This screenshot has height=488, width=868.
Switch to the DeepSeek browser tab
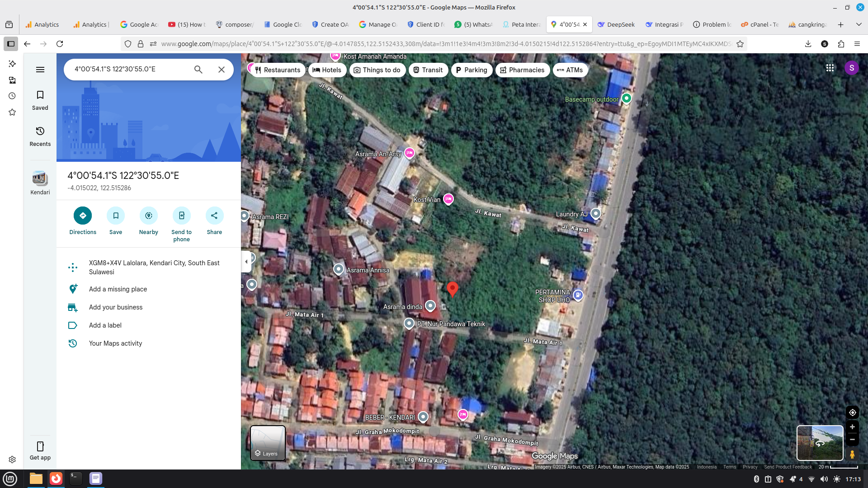coord(616,24)
